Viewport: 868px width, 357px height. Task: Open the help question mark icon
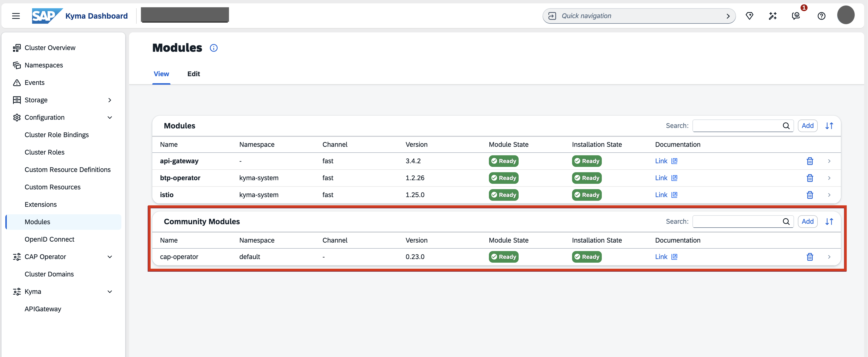[822, 16]
